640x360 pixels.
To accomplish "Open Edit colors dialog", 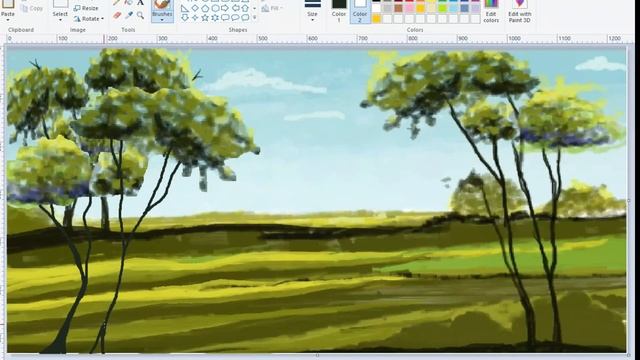I will click(491, 11).
